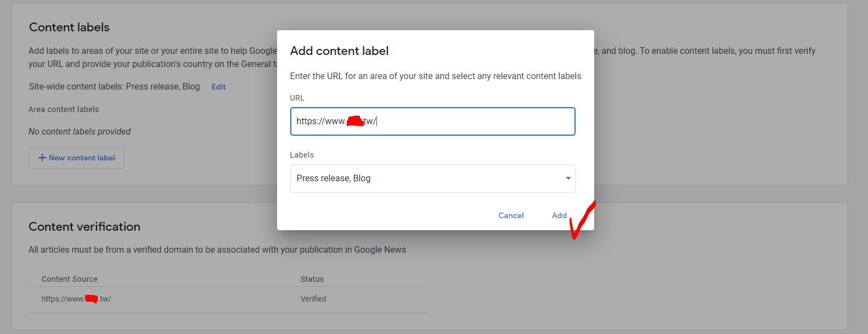Click the Content verification section heading
The height and width of the screenshot is (334, 868).
(x=84, y=227)
